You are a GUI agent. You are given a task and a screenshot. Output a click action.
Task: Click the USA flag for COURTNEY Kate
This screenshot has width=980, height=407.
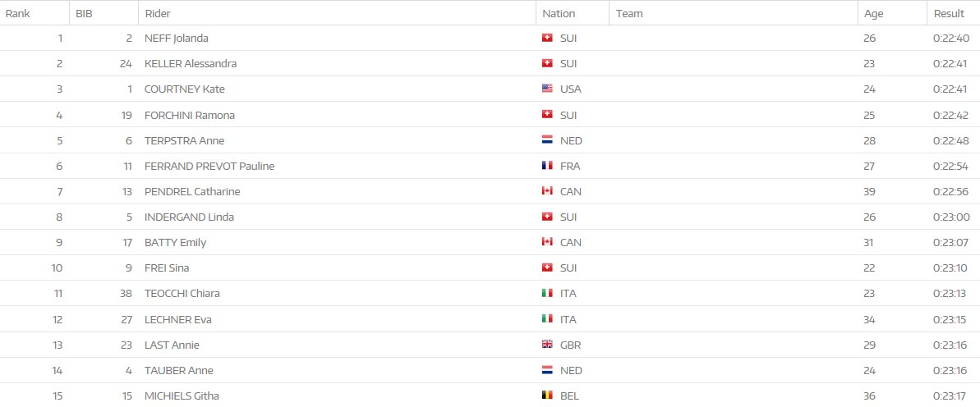(547, 89)
